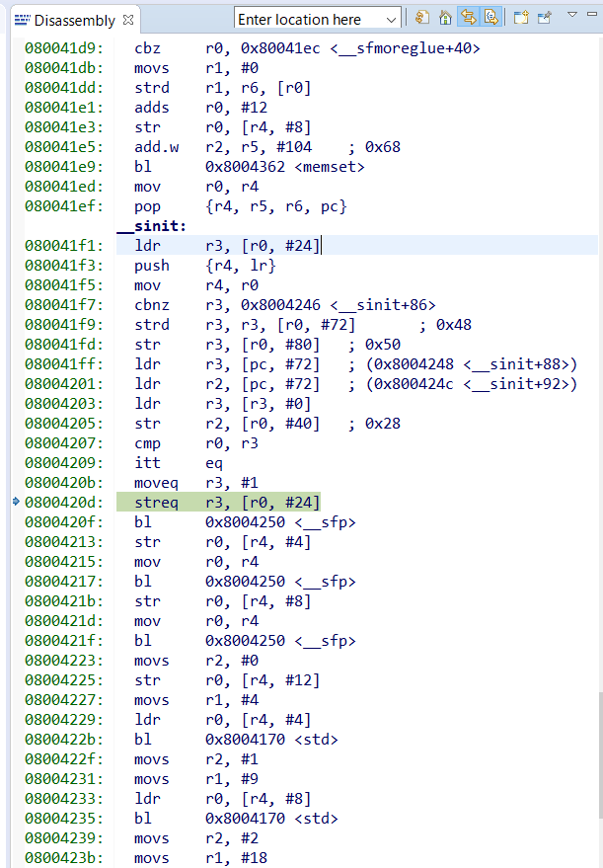Click address 08004215

(63, 562)
